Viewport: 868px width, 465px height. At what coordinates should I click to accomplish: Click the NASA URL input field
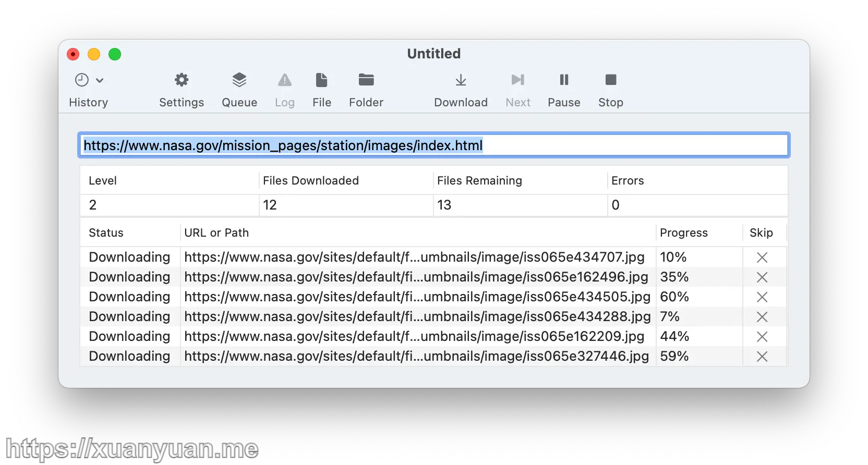click(x=434, y=145)
